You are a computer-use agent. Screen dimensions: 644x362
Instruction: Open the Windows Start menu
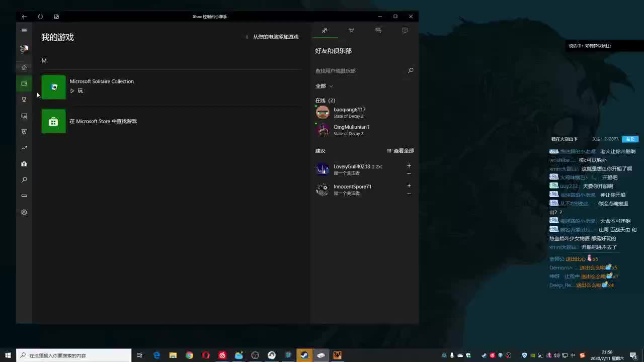click(x=8, y=355)
